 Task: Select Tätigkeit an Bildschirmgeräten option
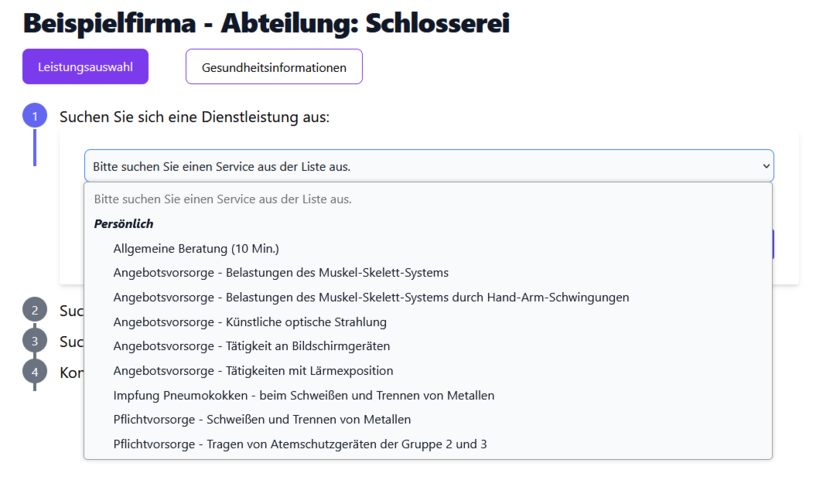pyautogui.click(x=251, y=346)
